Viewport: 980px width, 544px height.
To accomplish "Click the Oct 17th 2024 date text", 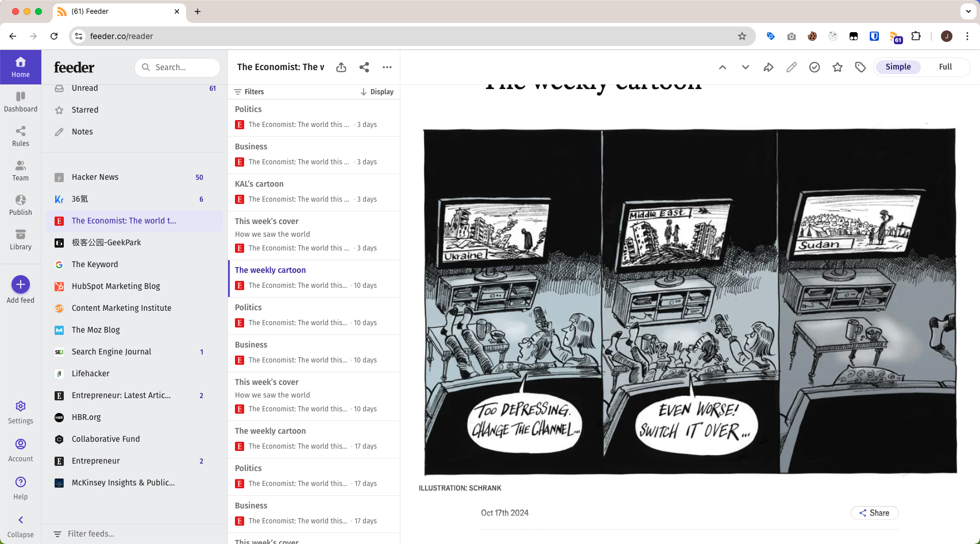I will pos(504,513).
